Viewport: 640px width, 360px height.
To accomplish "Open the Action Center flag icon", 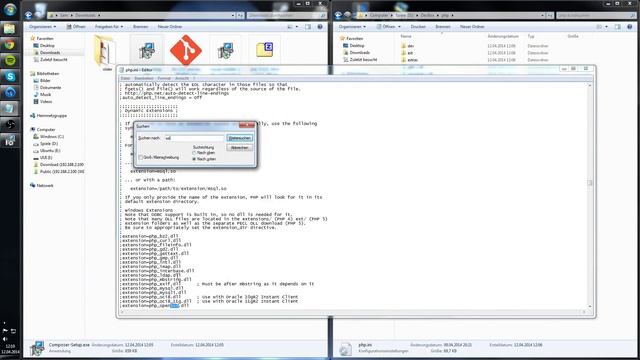I will [x=5, y=331].
